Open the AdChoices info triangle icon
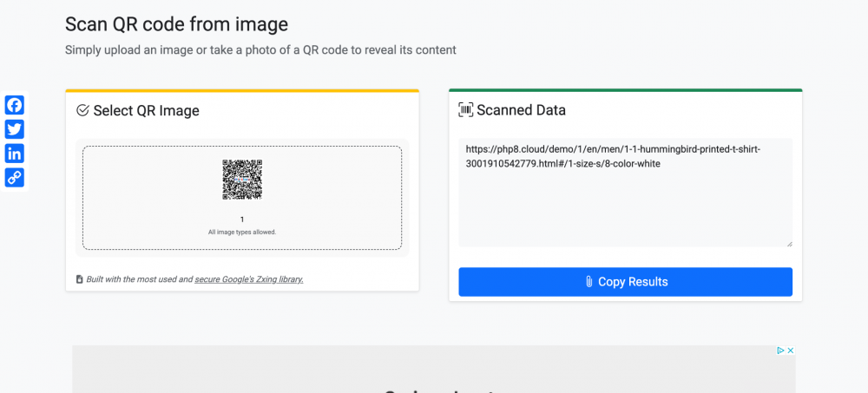Image resolution: width=868 pixels, height=393 pixels. pyautogui.click(x=781, y=350)
